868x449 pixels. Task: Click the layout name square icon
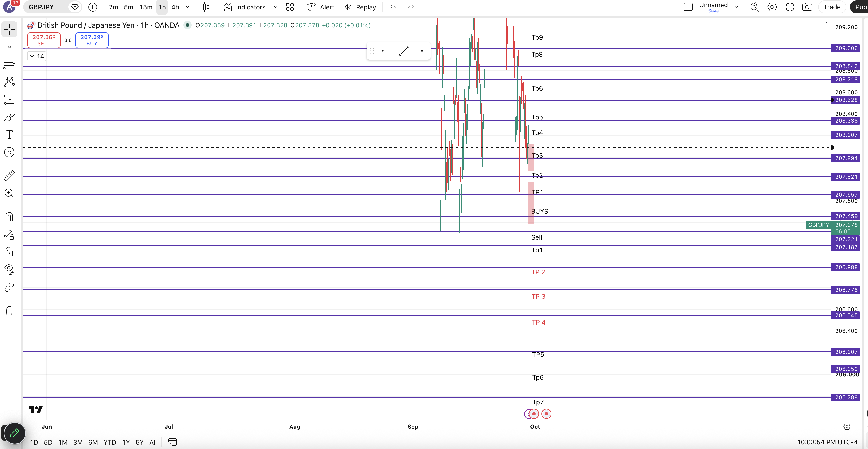point(688,7)
